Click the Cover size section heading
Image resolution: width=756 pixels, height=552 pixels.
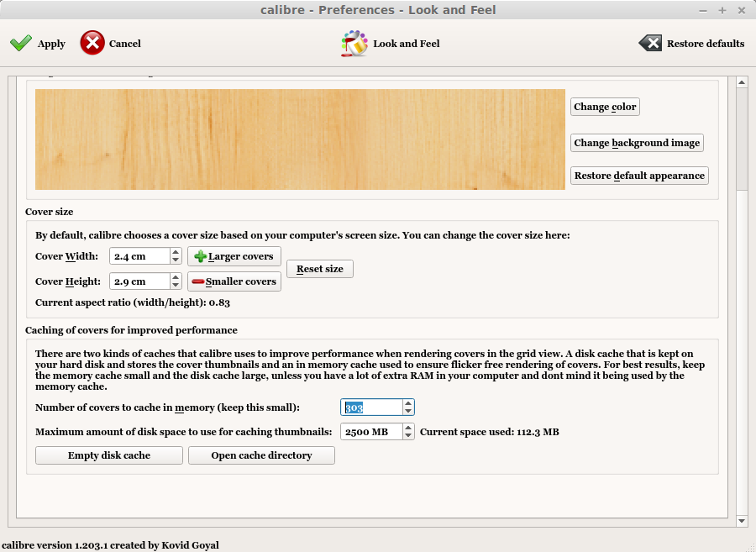coord(50,212)
